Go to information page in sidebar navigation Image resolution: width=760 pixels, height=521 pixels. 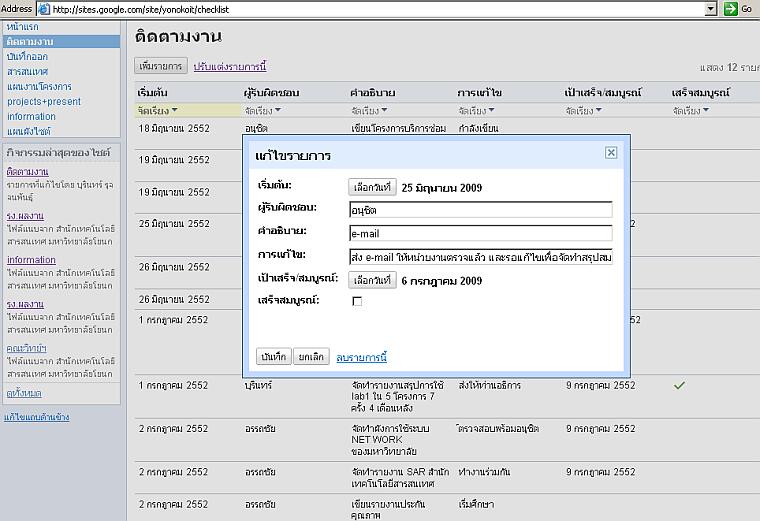(31, 116)
